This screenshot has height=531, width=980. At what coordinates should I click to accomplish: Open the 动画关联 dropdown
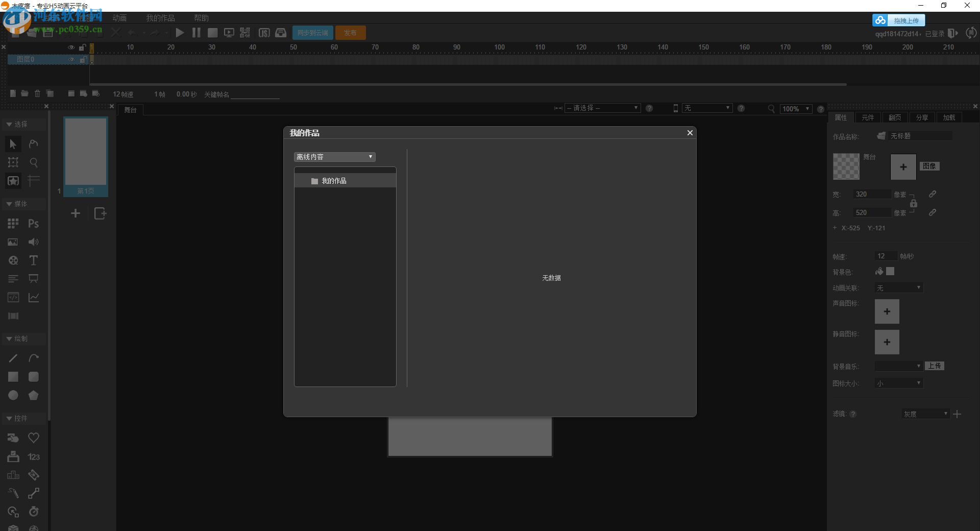pos(898,287)
